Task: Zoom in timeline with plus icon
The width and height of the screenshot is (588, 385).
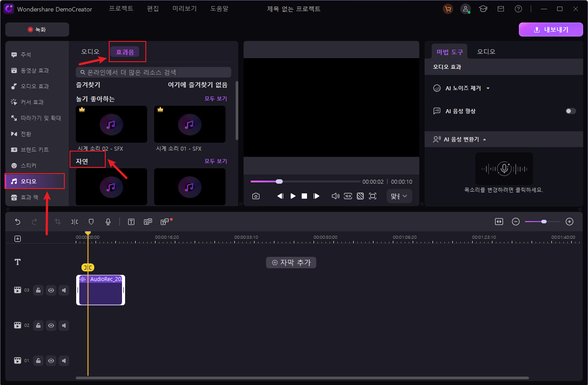Action: click(x=570, y=222)
